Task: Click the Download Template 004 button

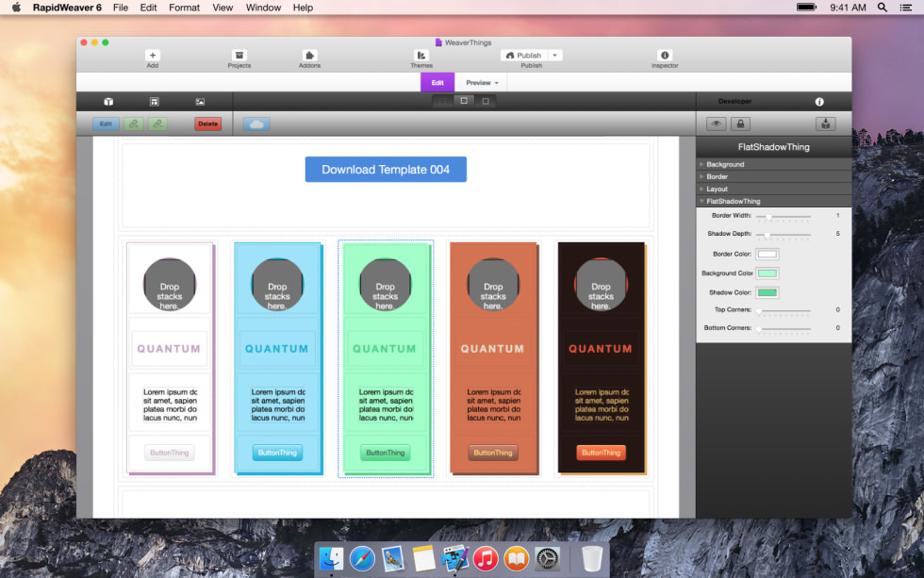Action: pos(386,170)
